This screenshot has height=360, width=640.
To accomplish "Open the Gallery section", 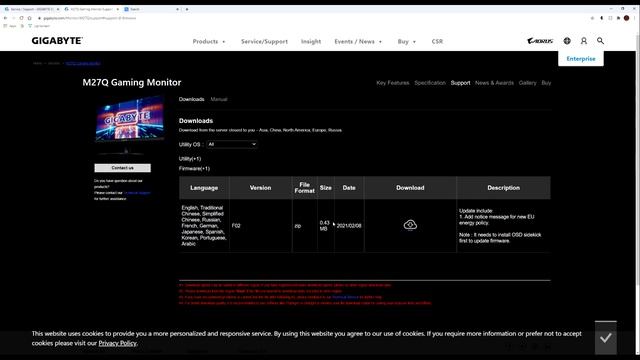I will 527,83.
